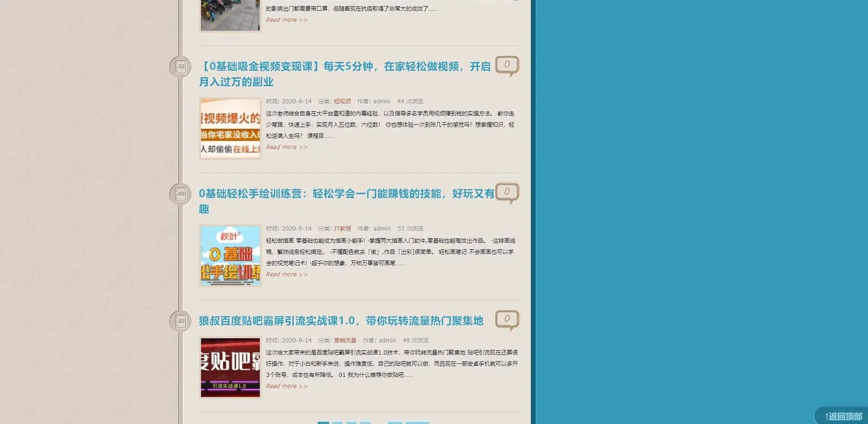The image size is (868, 424).
Task: Select the 短视频 category link
Action: coord(342,102)
